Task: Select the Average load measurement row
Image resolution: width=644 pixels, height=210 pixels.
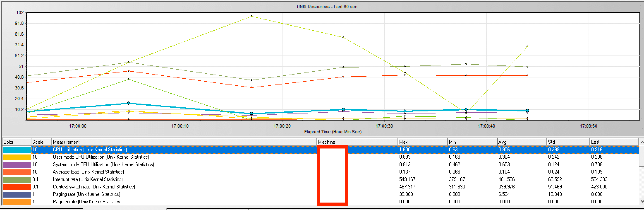Action: [x=88, y=172]
